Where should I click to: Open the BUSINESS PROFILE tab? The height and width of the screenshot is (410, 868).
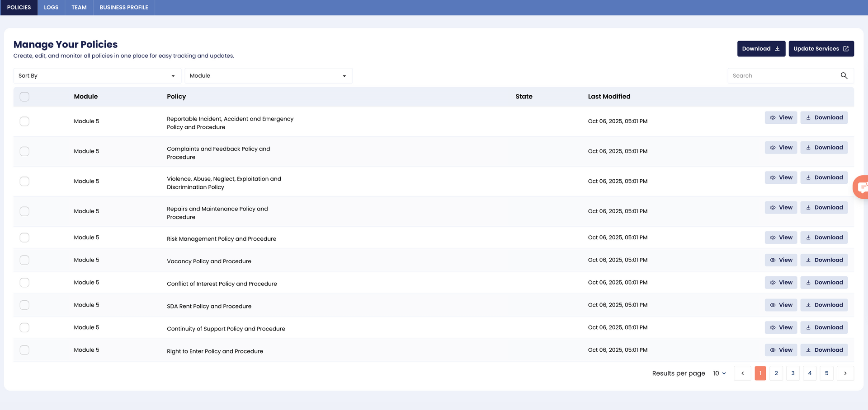coord(124,7)
